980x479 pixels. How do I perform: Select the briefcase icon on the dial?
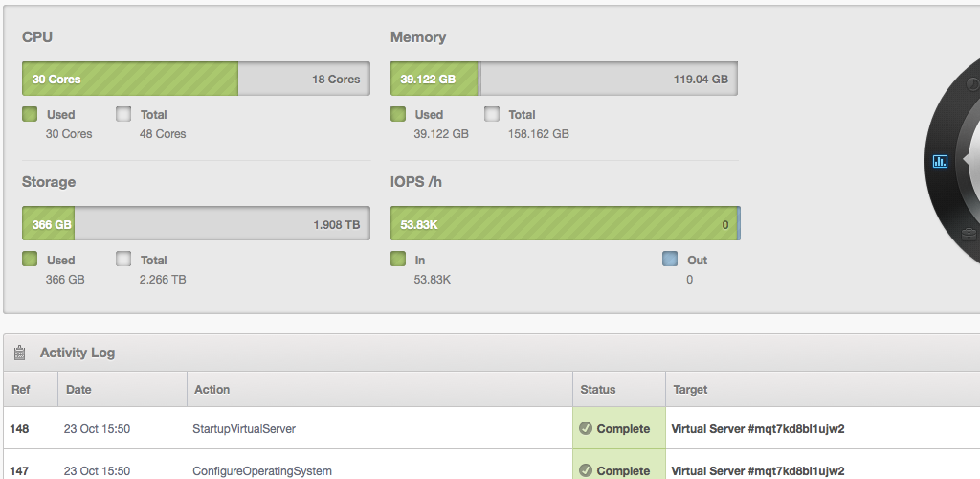969,234
